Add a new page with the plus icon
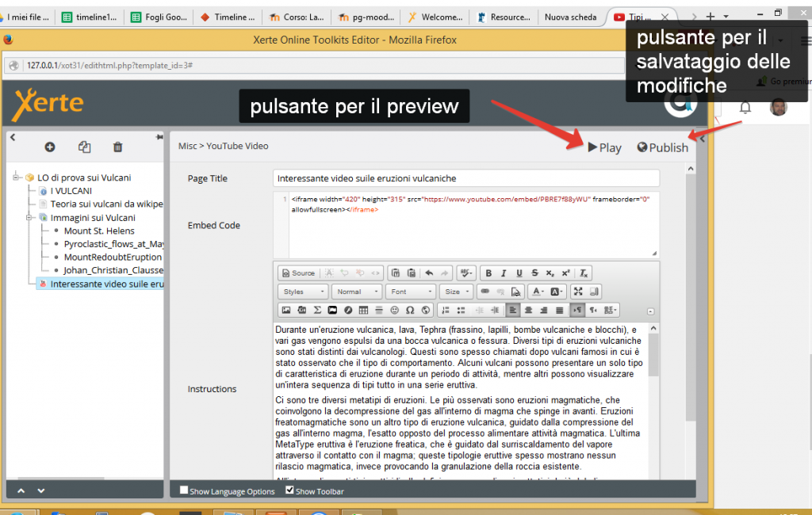This screenshot has height=515, width=812. point(50,147)
